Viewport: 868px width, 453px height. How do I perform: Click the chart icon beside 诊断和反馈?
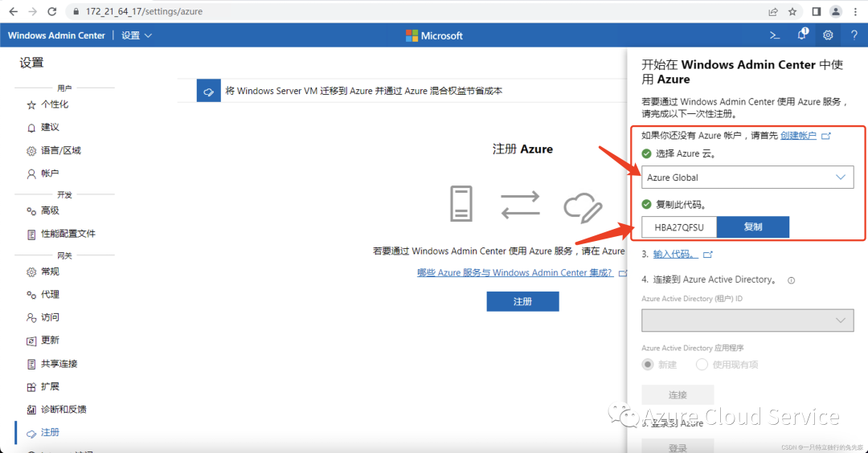click(x=31, y=410)
